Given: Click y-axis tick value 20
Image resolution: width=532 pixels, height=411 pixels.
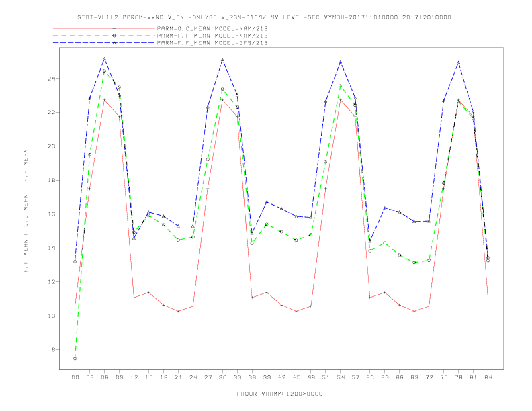Looking at the screenshot, I should [52, 146].
